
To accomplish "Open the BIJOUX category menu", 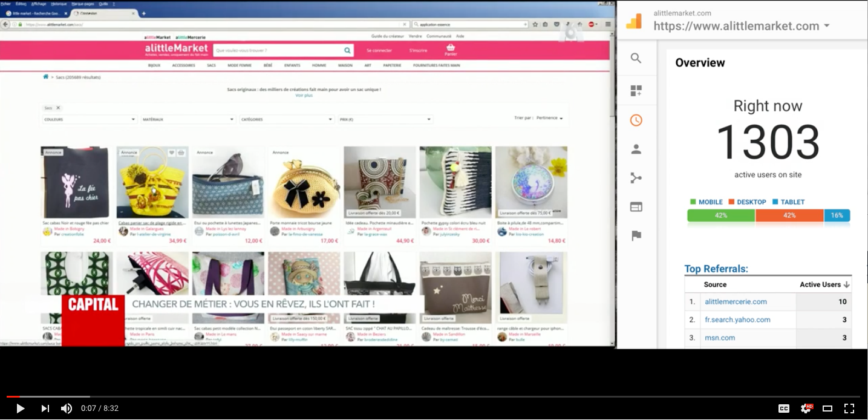I will (154, 65).
